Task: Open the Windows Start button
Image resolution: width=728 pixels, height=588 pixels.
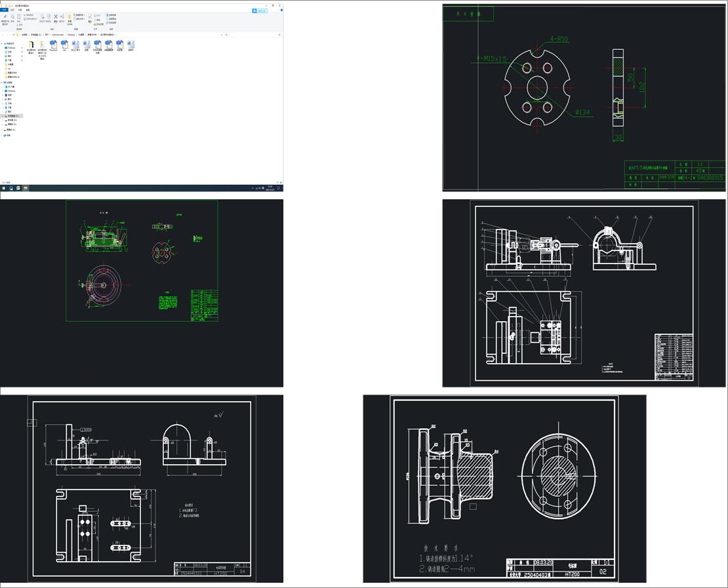Action: [4, 188]
